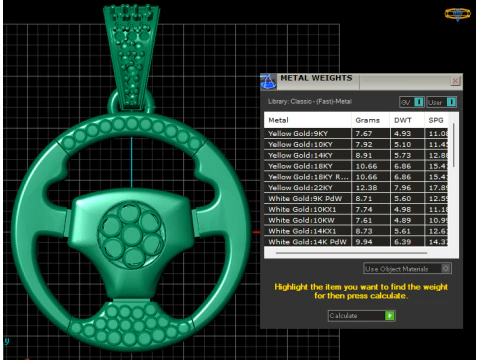
Task: Click the vertical scrollbar of the metals table
Action: point(453,145)
